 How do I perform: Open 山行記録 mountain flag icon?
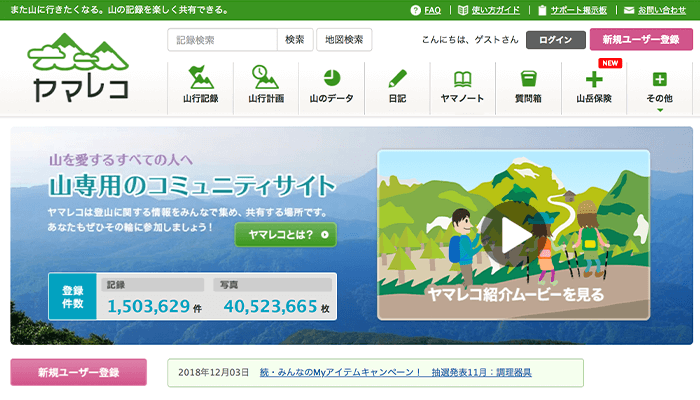click(x=200, y=77)
